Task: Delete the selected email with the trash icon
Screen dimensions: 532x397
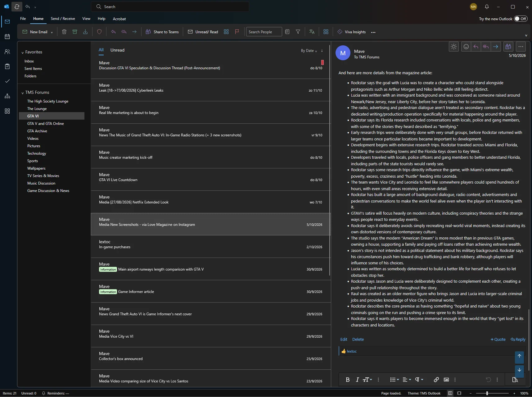Action: click(x=64, y=32)
